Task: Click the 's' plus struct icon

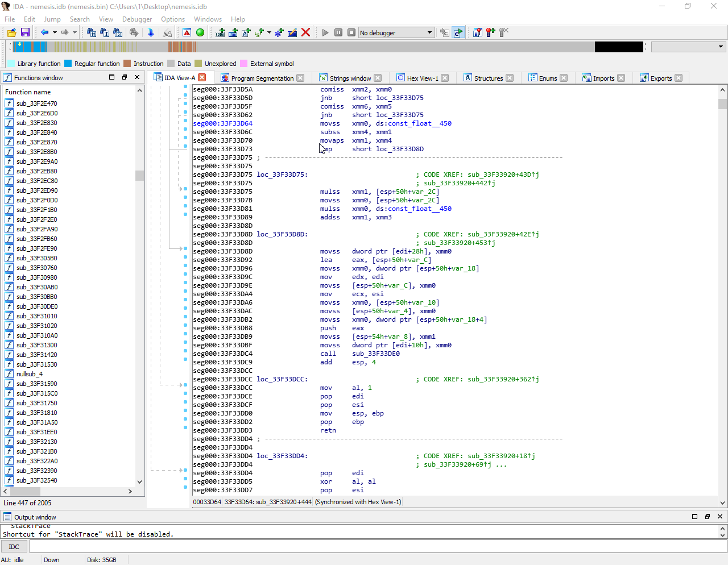Action: click(x=260, y=32)
